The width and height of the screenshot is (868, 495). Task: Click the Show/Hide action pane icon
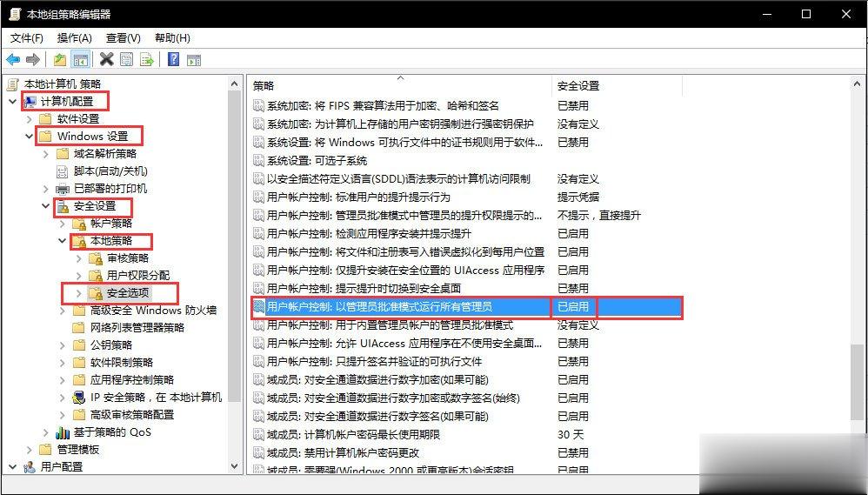[x=194, y=60]
